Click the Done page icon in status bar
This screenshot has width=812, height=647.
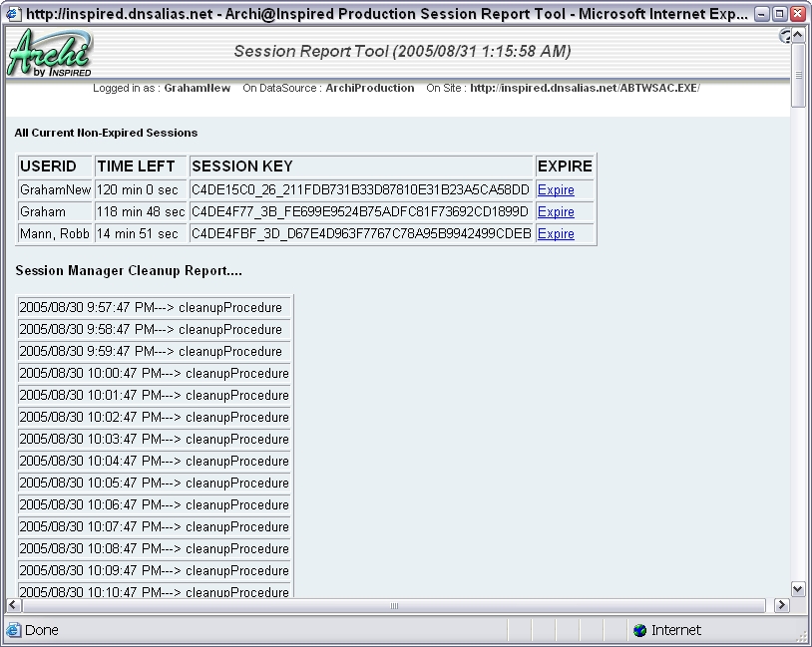coord(13,630)
